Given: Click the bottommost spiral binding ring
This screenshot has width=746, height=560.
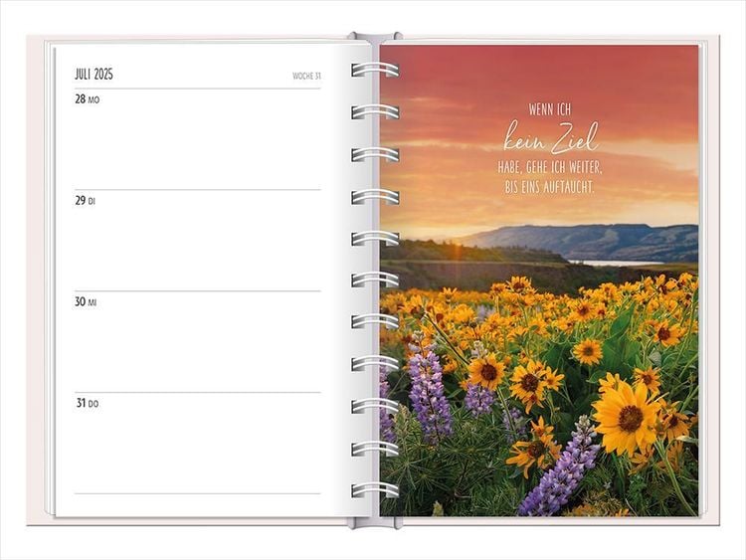Looking at the screenshot, I should [x=375, y=489].
